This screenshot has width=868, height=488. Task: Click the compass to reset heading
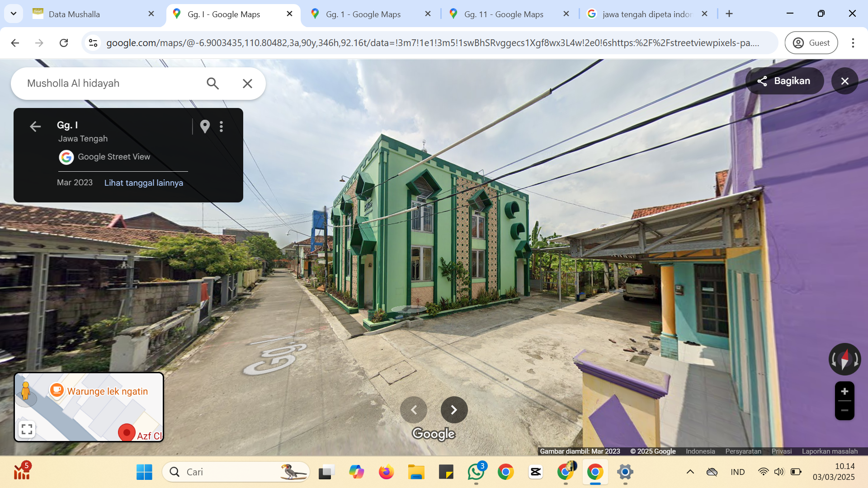(844, 359)
